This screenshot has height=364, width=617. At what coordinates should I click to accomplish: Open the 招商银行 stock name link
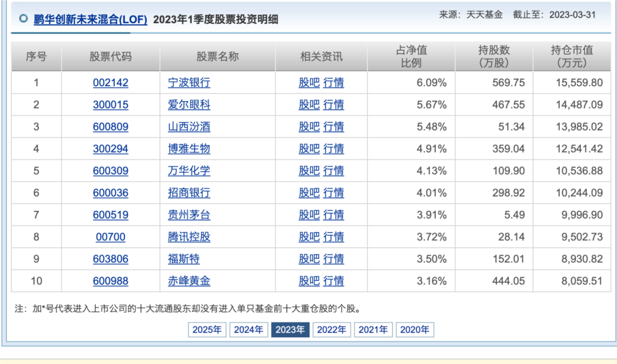click(x=189, y=193)
